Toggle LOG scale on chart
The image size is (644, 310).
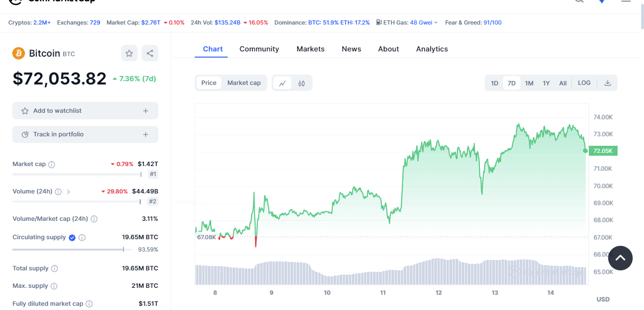pos(584,83)
